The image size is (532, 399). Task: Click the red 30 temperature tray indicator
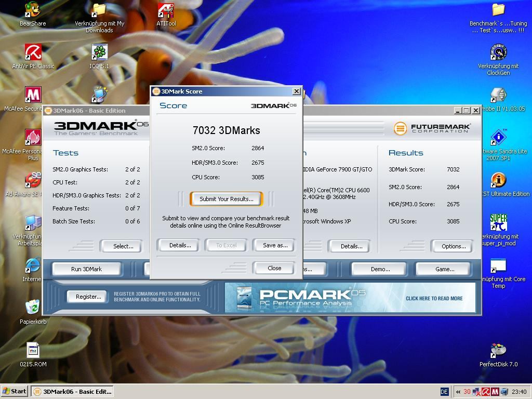coord(467,392)
